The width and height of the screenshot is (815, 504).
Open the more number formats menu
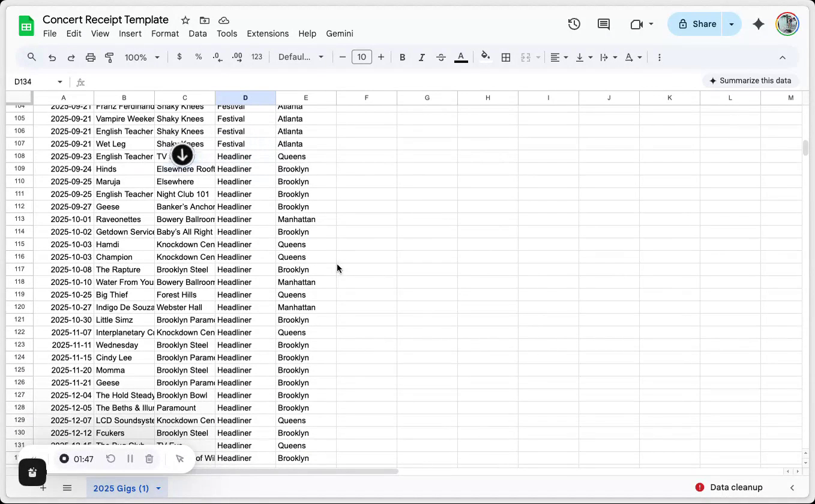click(257, 57)
